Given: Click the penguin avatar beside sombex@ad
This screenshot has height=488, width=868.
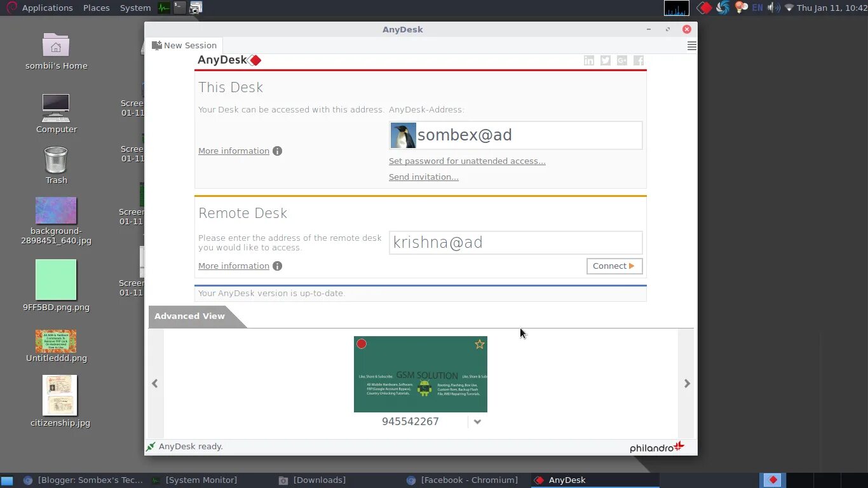Looking at the screenshot, I should click(403, 135).
